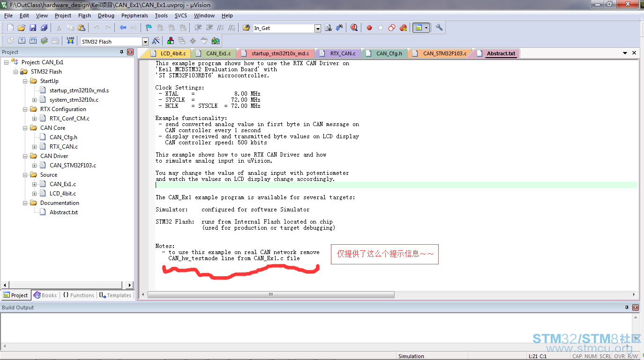Viewport: 644px width, 360px height.
Task: Select startup_stm32f10x_md.s in the project tree
Action: (x=79, y=90)
